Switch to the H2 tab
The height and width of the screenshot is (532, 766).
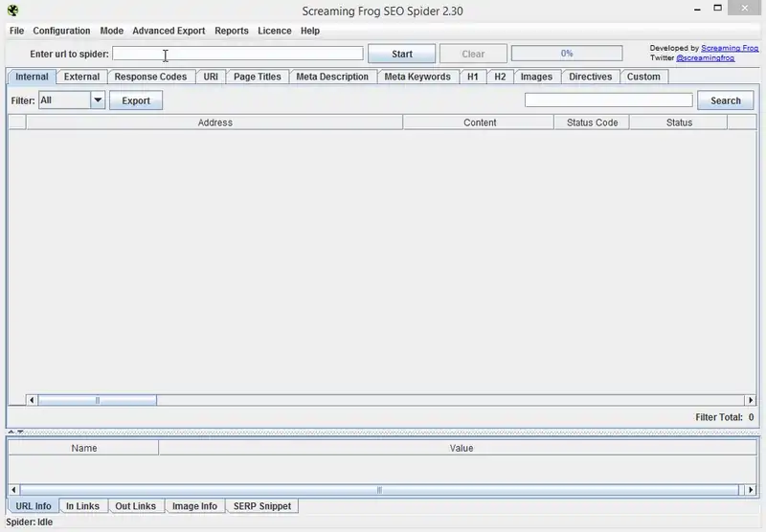500,77
